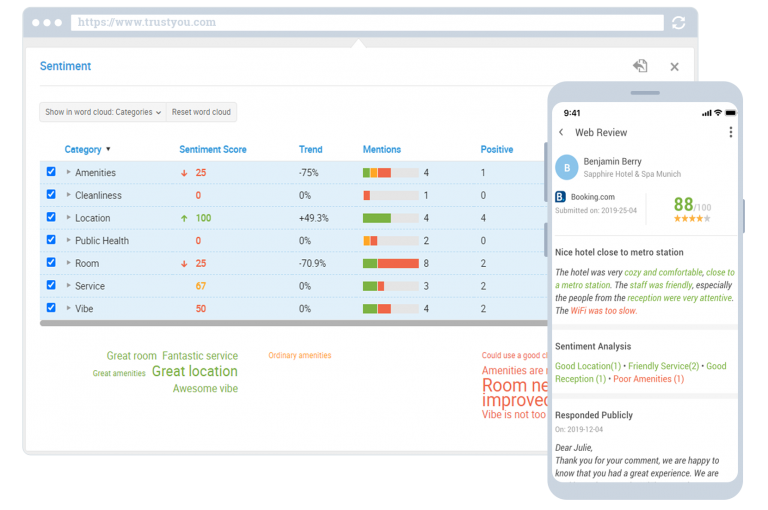The image size is (768, 510).
Task: Click the Reset word cloud button
Action: pos(201,112)
